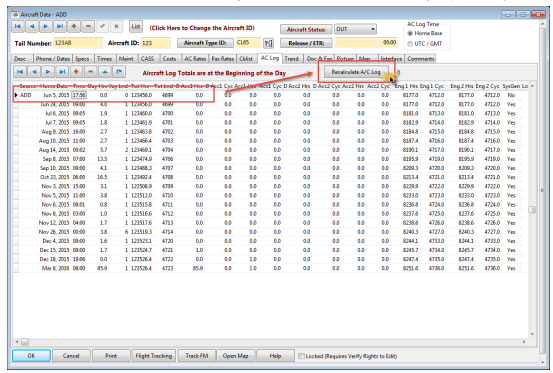Open the Aircraft Status OUT dropdown
553x373 pixels.
pos(355,29)
